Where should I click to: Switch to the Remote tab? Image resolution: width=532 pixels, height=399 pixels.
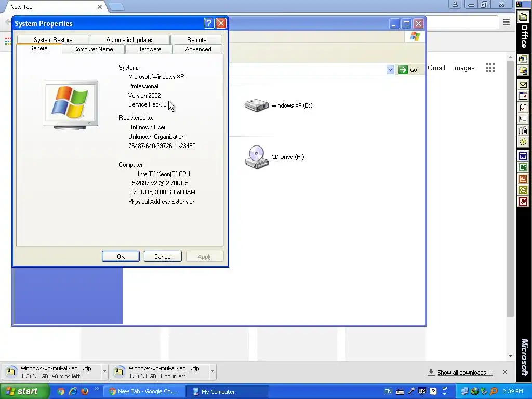(196, 39)
